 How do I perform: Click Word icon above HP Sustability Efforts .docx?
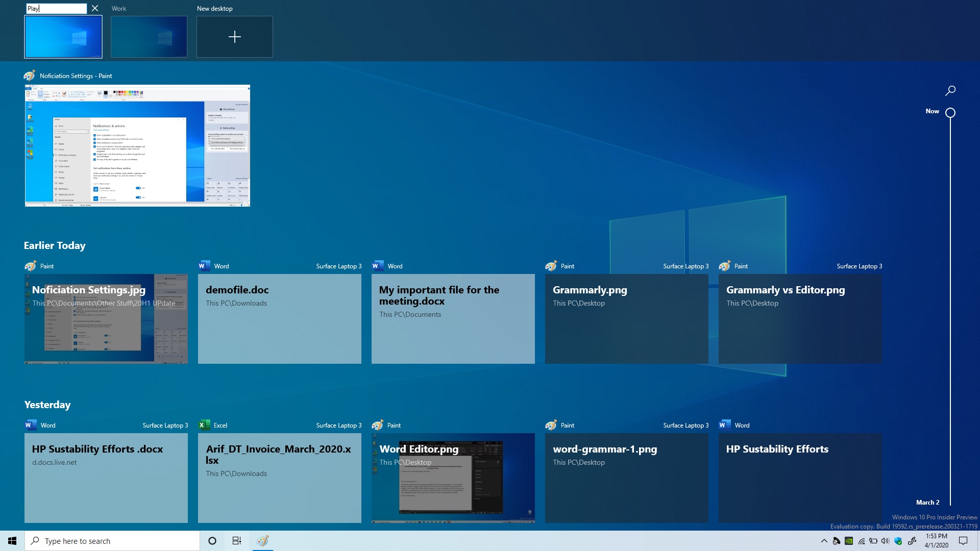(31, 425)
